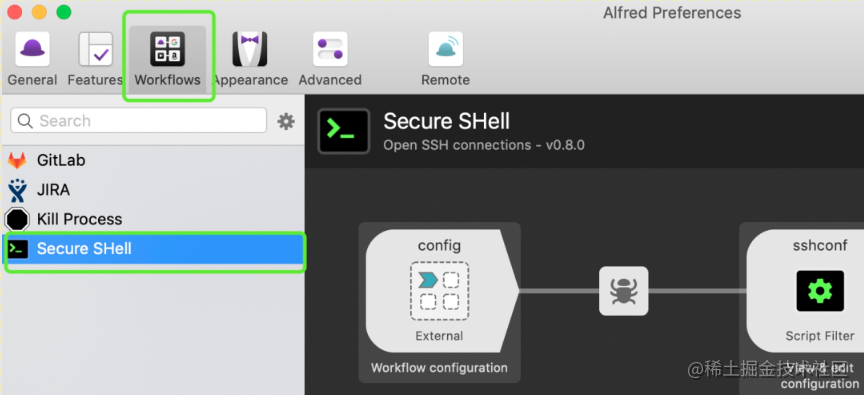
Task: Select the Workflows toolbar icon
Action: (168, 59)
